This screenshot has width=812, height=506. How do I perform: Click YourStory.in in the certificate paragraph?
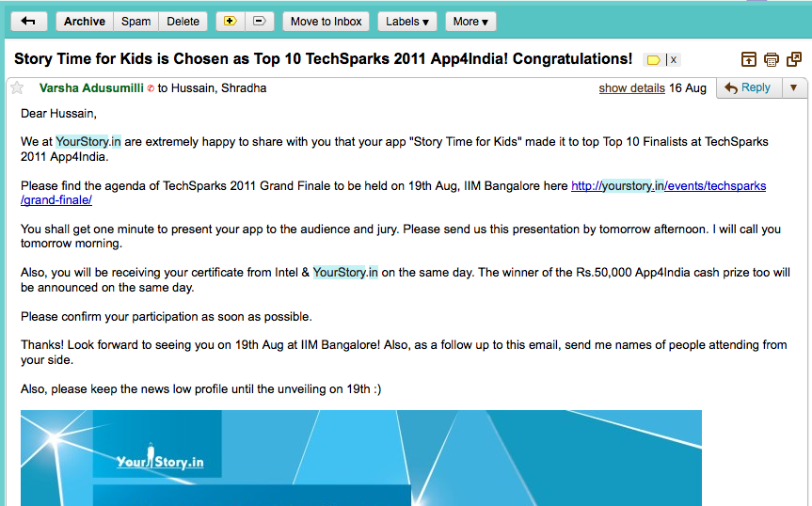(345, 272)
